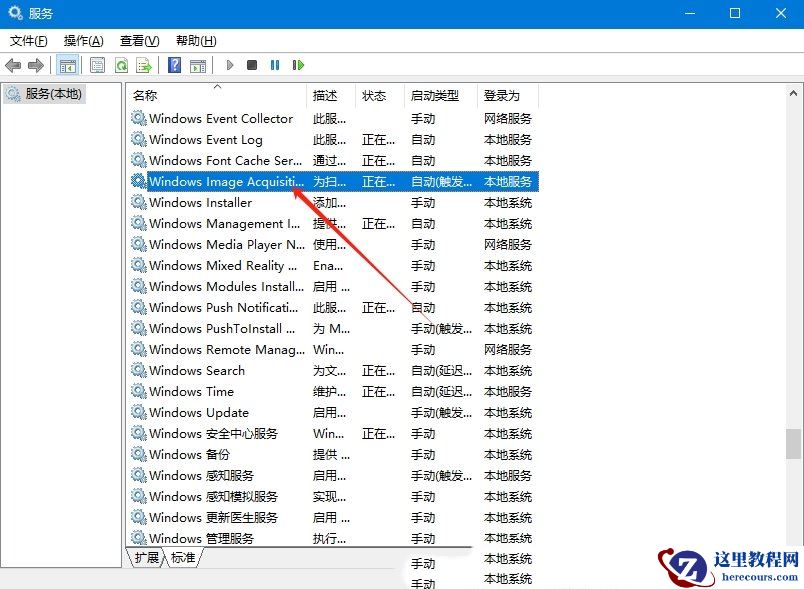Click the Back navigation arrow
Viewport: 804px width, 589px height.
pyautogui.click(x=13, y=65)
